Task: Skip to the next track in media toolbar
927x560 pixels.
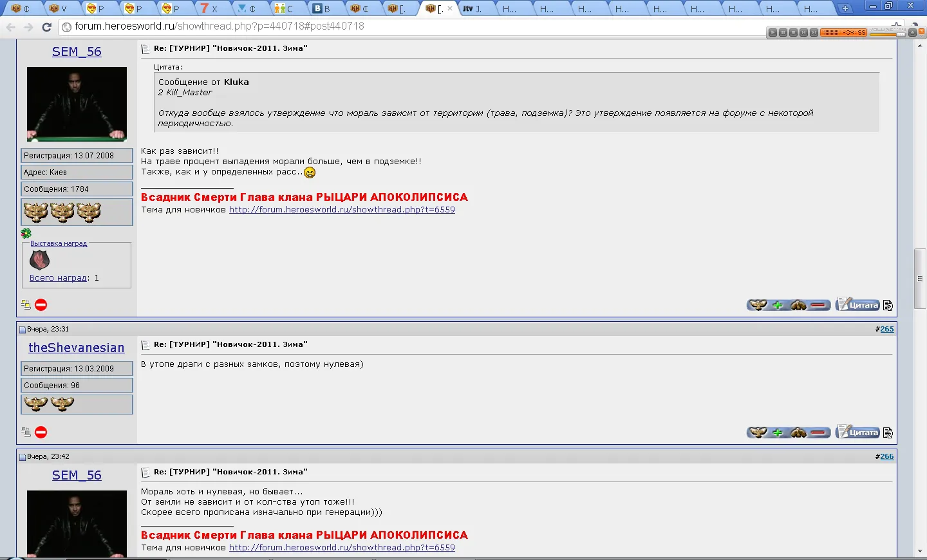Action: 814,32
